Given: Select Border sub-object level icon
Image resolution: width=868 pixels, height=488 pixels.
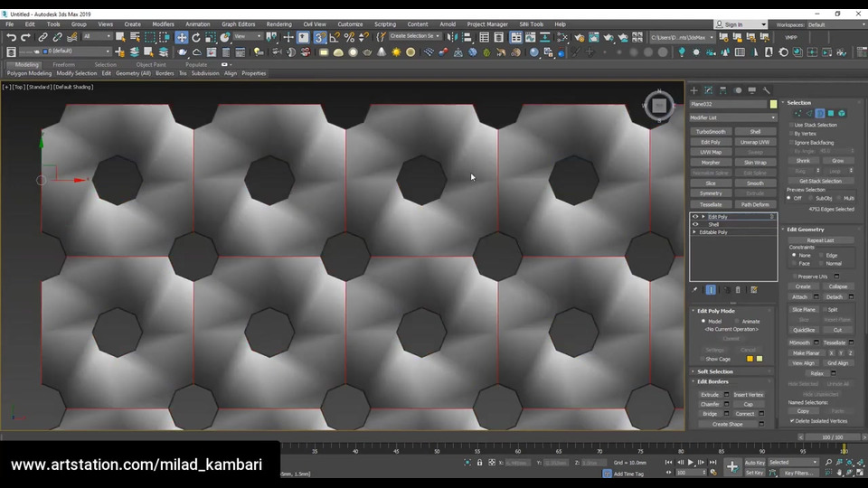Looking at the screenshot, I should (820, 114).
